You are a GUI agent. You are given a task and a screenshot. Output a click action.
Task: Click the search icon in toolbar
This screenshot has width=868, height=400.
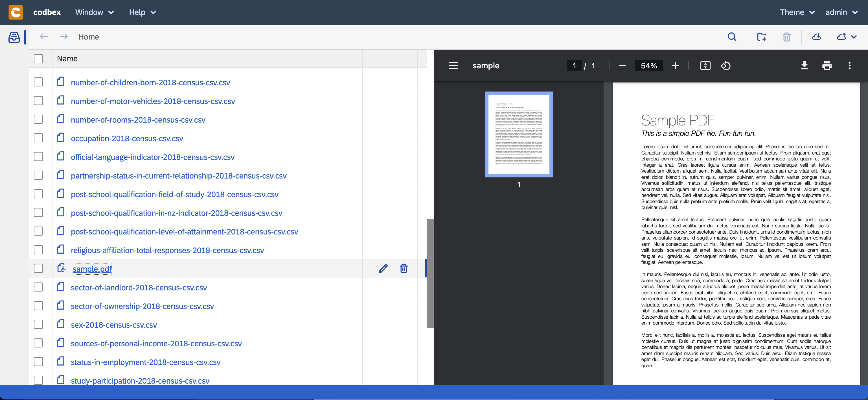tap(732, 37)
